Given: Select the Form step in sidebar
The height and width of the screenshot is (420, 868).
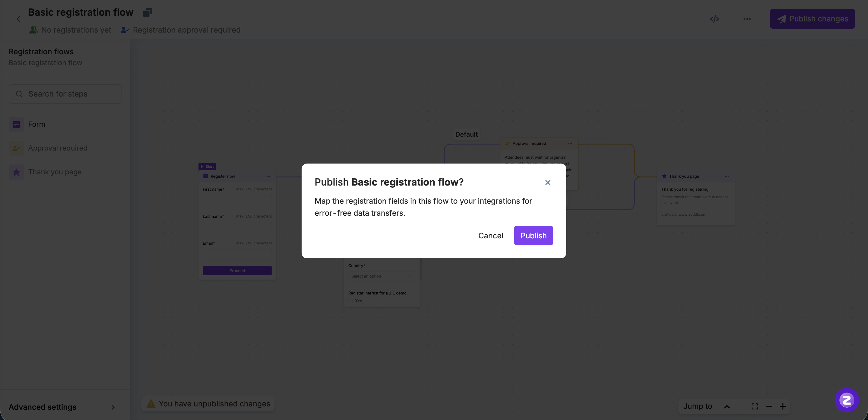Looking at the screenshot, I should tap(36, 124).
